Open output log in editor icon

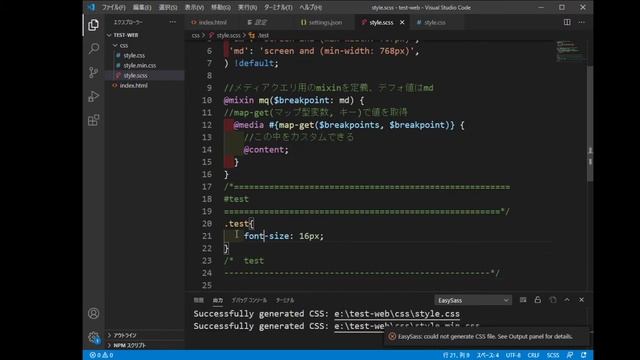click(553, 300)
